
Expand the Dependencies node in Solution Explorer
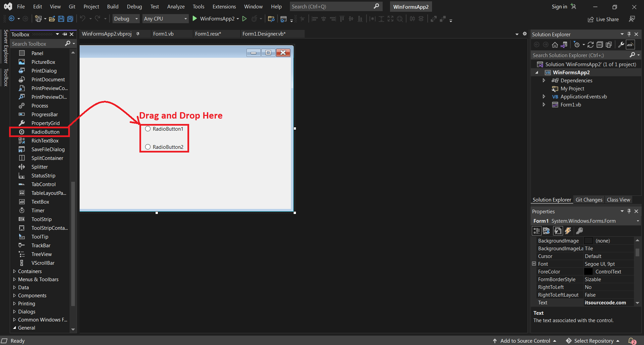tap(544, 80)
